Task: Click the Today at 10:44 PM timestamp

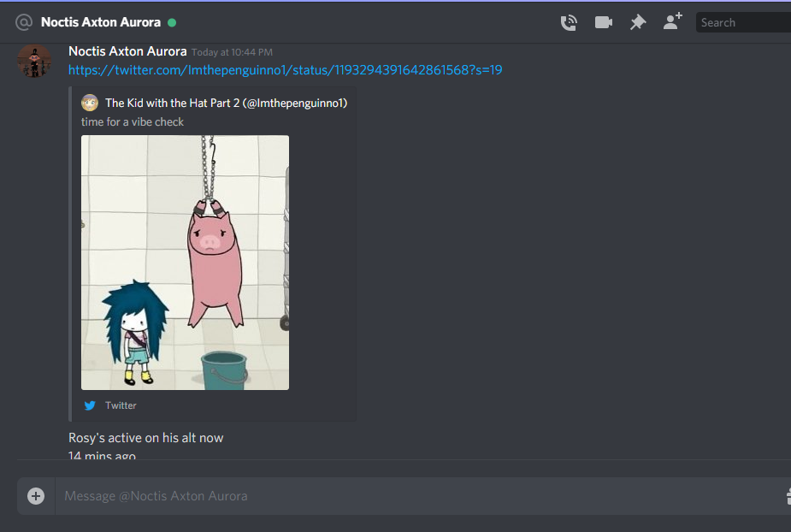Action: 232,52
